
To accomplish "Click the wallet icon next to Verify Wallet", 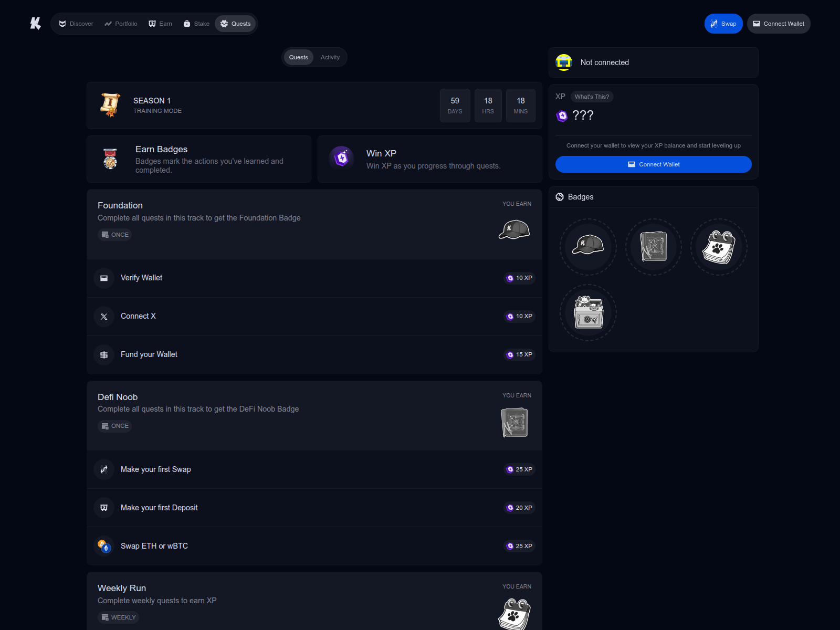I will pos(104,278).
